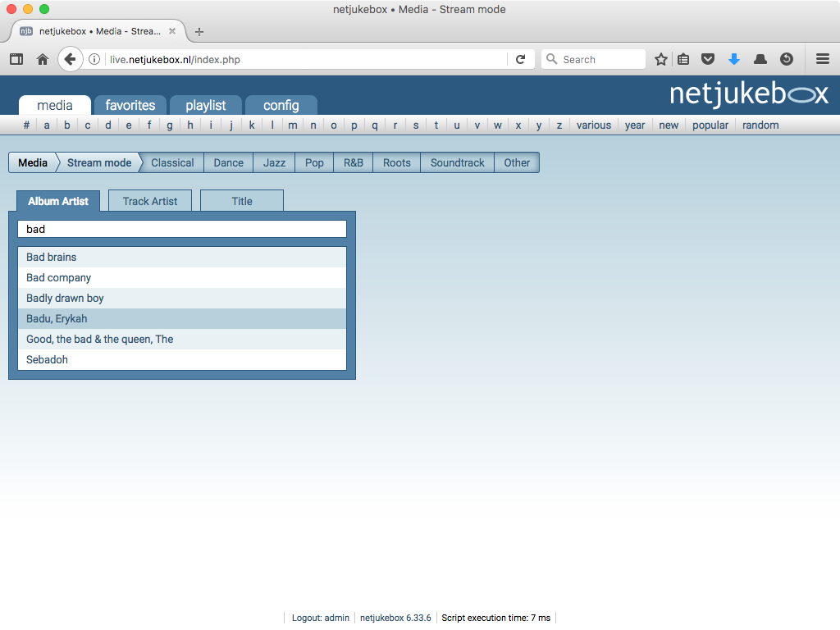Click the Home icon in the toolbar
This screenshot has width=840, height=630.
coord(42,59)
